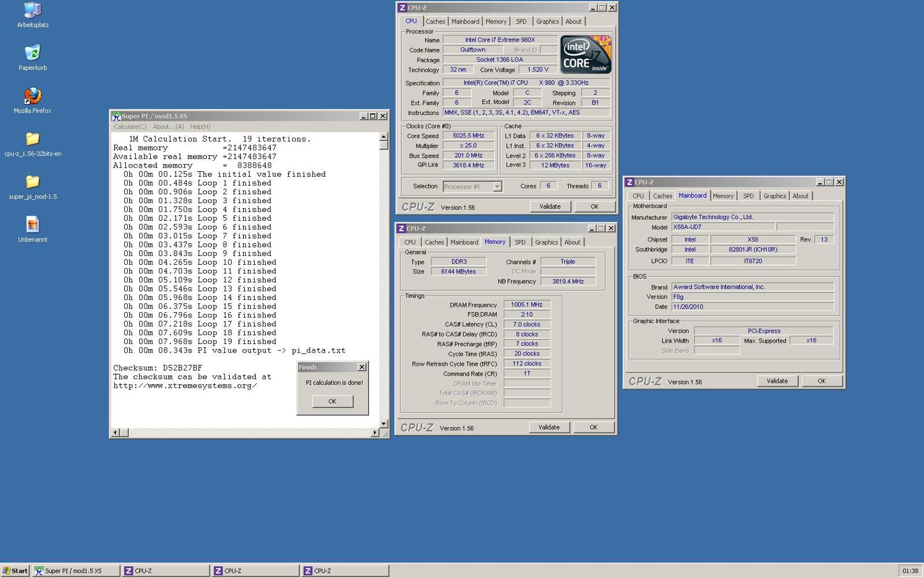Select About tab in Mainboard window
The height and width of the screenshot is (578, 924).
[800, 196]
